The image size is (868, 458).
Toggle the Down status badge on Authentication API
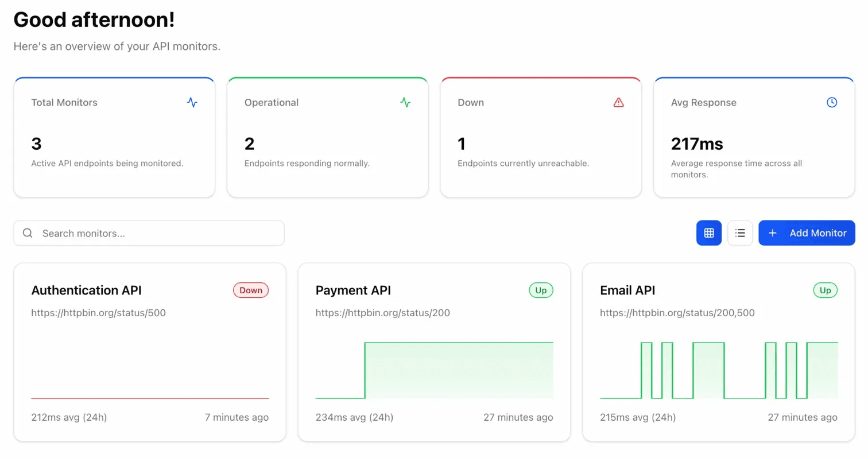point(251,290)
